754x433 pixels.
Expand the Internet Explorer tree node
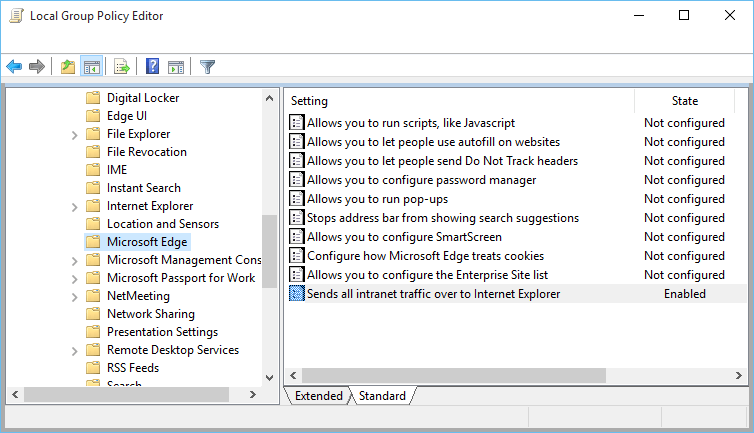tap(75, 207)
